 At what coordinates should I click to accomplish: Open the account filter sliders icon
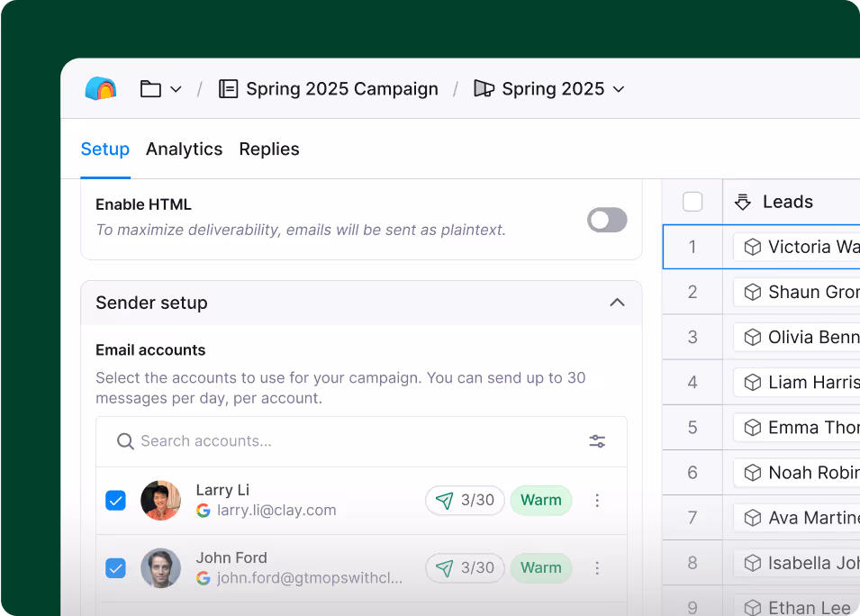pyautogui.click(x=597, y=441)
